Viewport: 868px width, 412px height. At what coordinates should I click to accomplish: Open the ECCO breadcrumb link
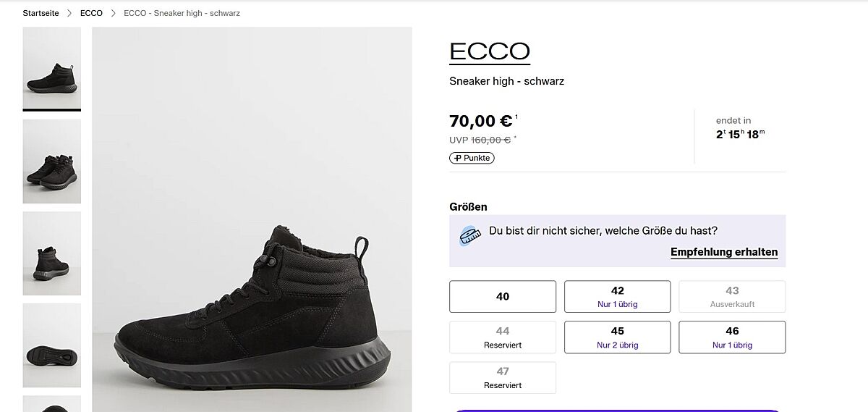(91, 13)
